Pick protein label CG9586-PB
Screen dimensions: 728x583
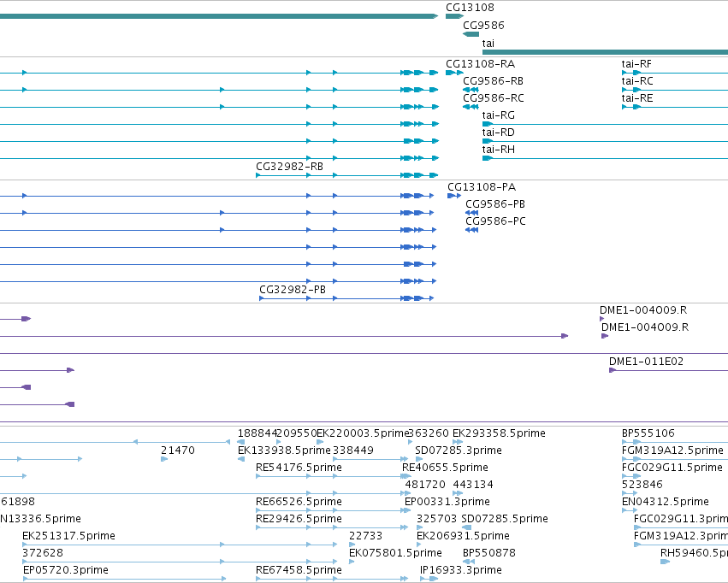(x=495, y=204)
